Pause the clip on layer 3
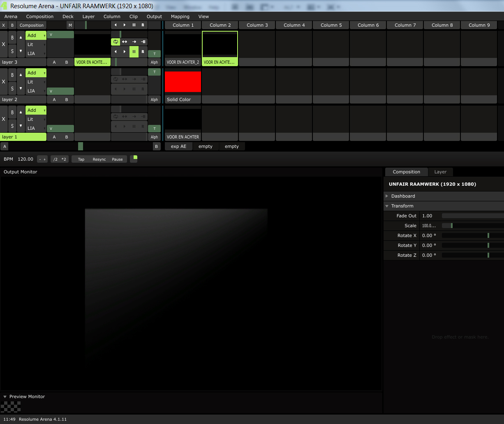Viewport: 504px width, 424px height. pyautogui.click(x=134, y=52)
